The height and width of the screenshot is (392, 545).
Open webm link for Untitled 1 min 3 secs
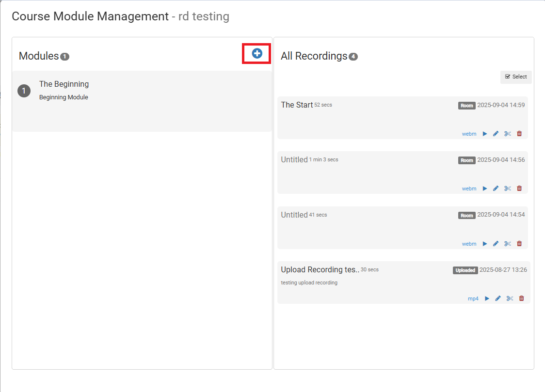469,188
